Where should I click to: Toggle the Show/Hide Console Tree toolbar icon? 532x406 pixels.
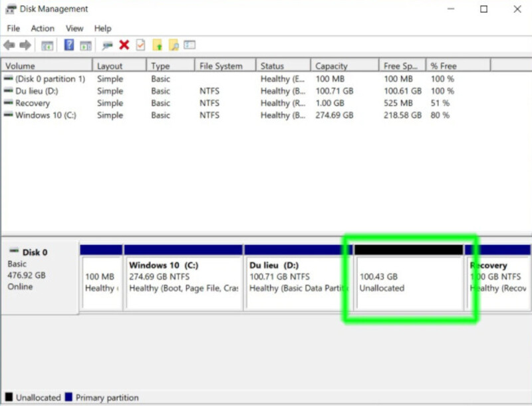click(47, 45)
